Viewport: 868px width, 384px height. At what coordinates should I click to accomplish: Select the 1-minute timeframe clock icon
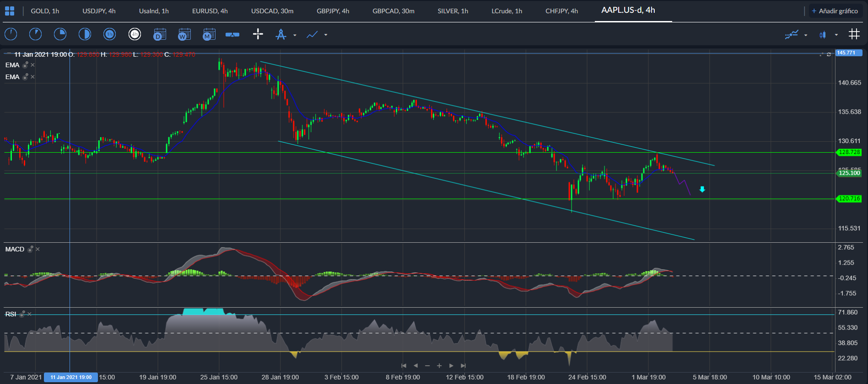(11, 34)
